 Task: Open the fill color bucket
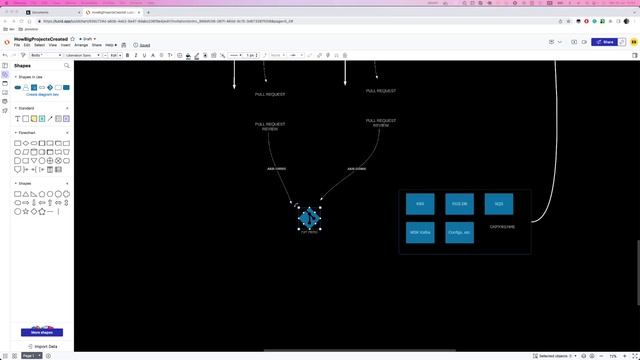(188, 56)
